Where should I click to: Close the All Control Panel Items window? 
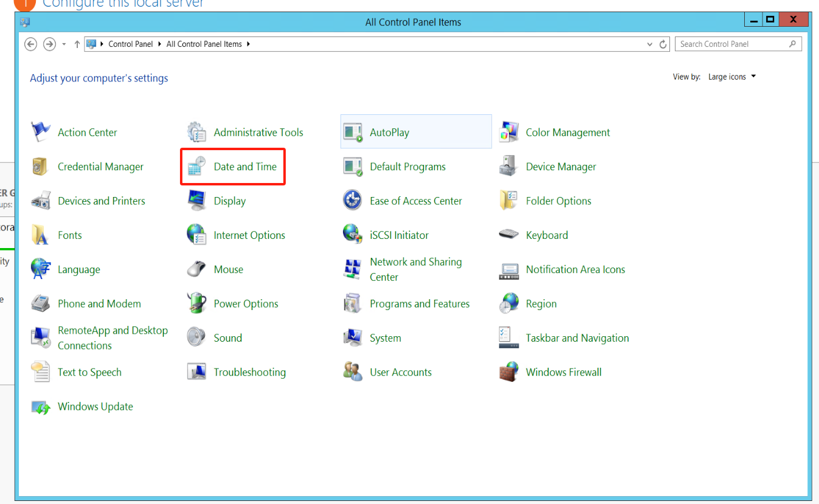pos(793,19)
